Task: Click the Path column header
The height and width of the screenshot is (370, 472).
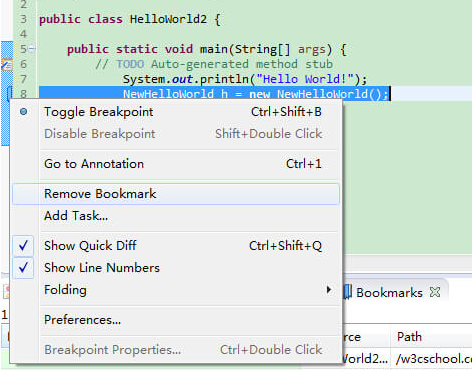Action: (431, 337)
